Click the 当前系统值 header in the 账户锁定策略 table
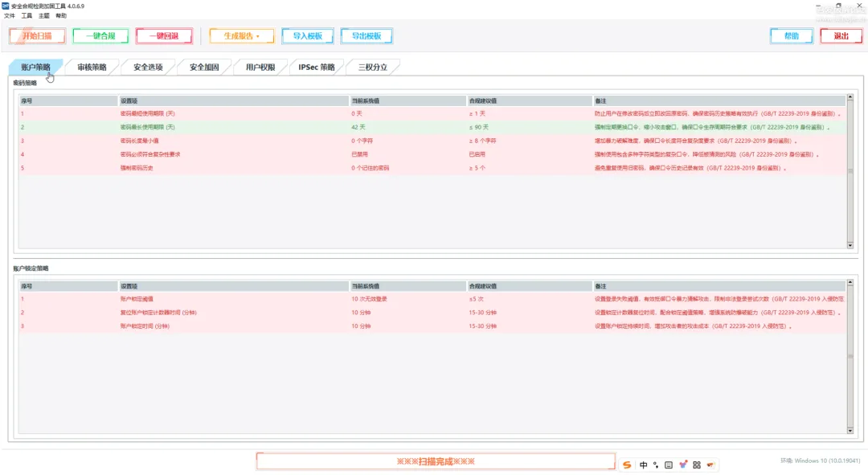Screen dimensions: 868x475 (408, 286)
